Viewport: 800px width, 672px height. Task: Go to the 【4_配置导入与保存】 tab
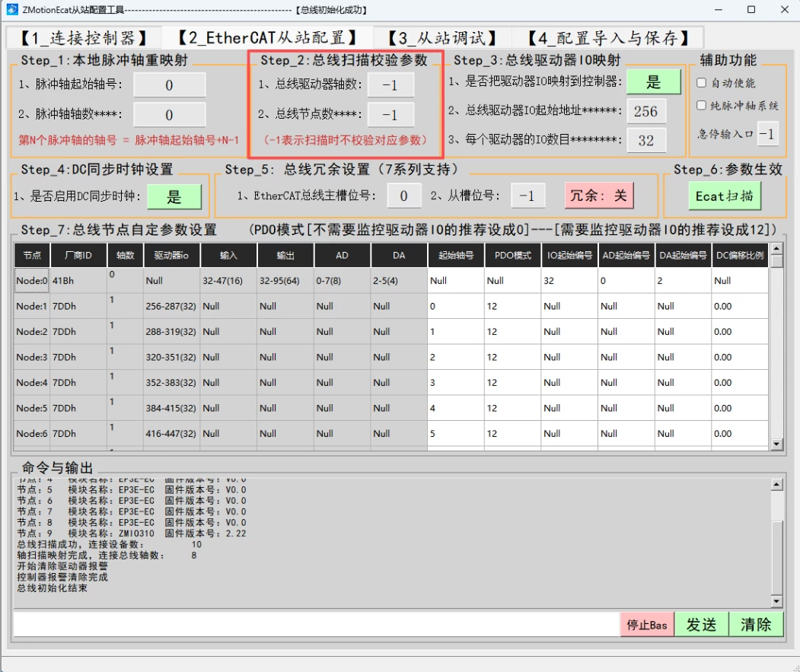[x=608, y=38]
